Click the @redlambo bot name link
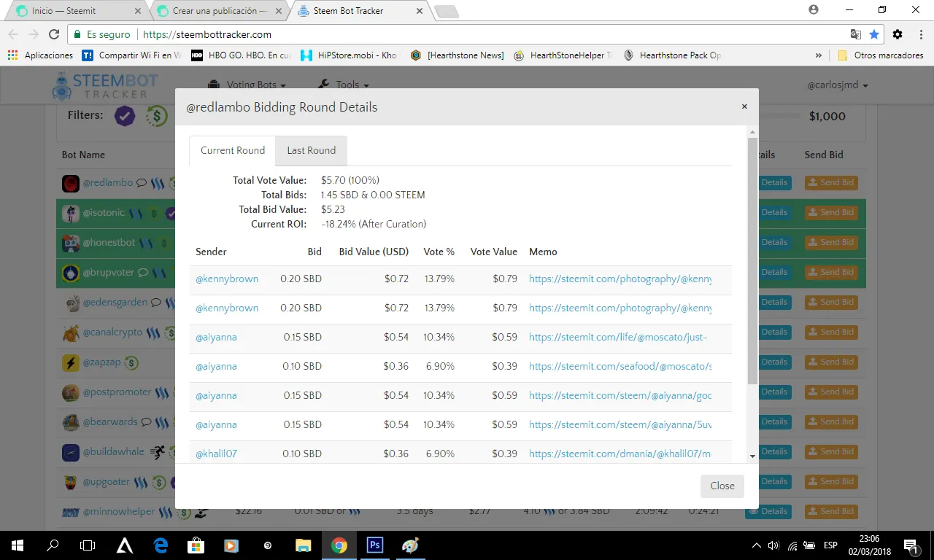 click(108, 183)
